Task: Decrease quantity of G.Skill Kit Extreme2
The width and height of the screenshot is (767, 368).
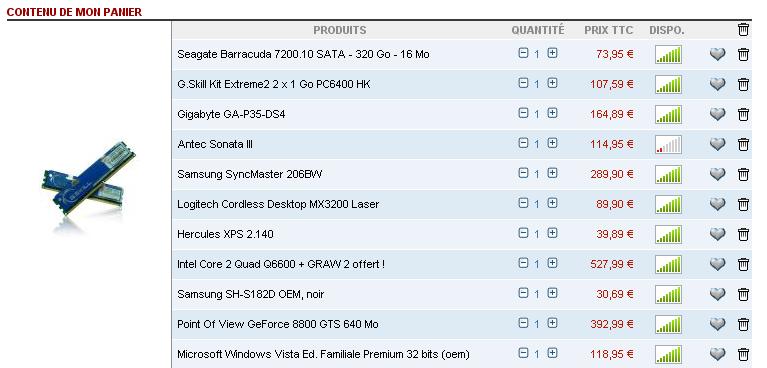Action: 523,83
